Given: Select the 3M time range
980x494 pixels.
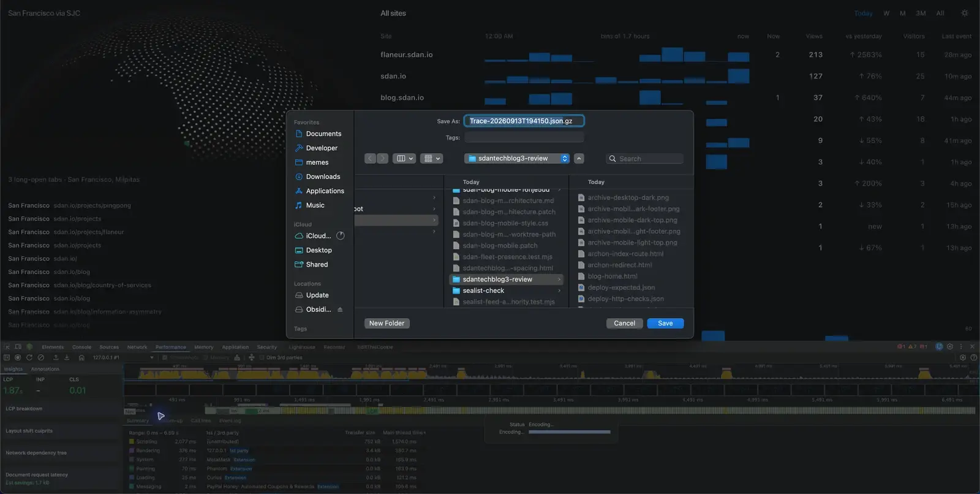Looking at the screenshot, I should 921,13.
